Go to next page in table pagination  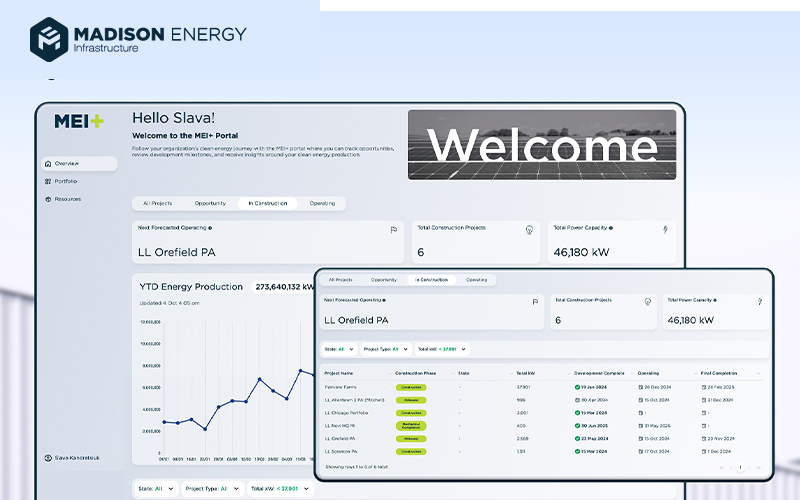click(750, 467)
